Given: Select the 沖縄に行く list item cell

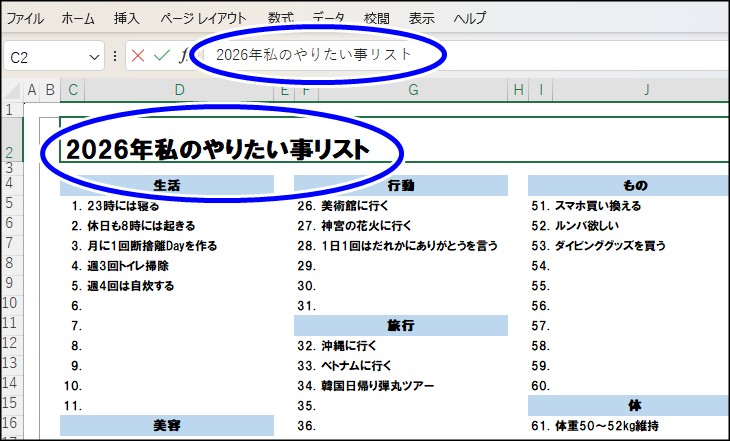Looking at the screenshot, I should (x=359, y=345).
